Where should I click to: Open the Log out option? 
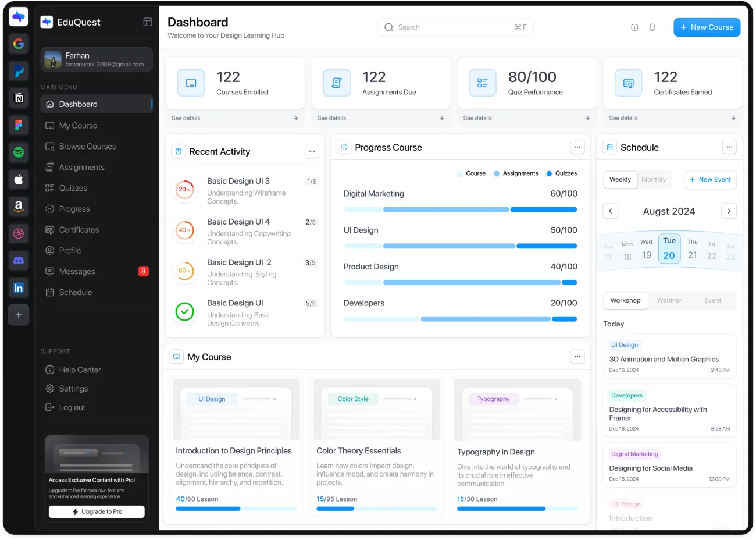pyautogui.click(x=72, y=408)
